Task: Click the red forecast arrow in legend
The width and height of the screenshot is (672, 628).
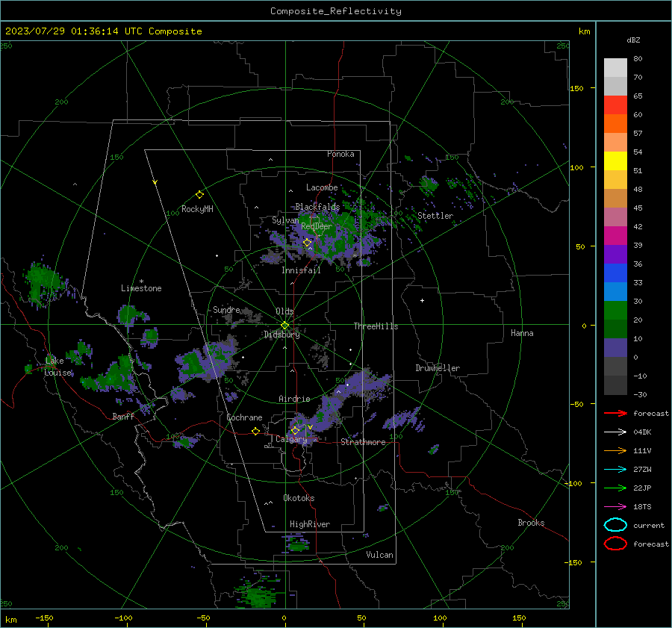Action: [615, 413]
